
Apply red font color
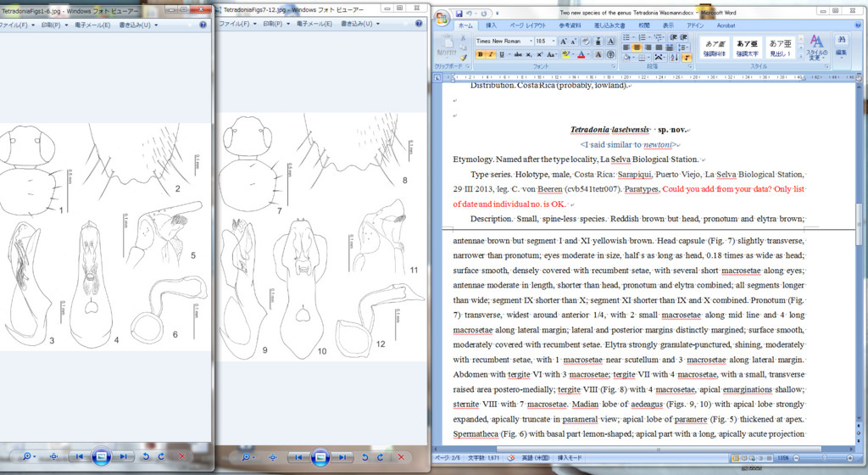(x=581, y=54)
